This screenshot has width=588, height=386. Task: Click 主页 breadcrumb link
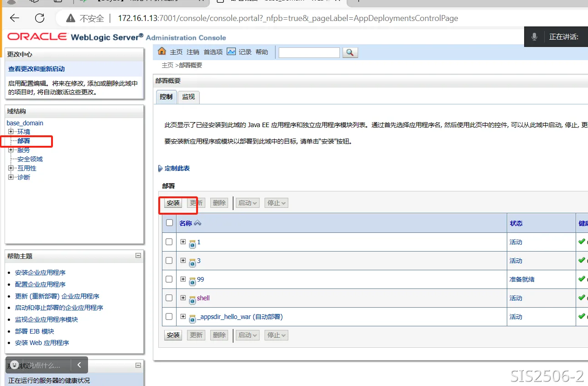point(167,65)
